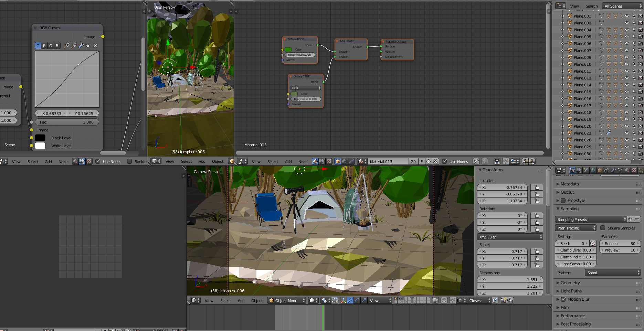Screen dimensions: 644x331
Task: Open the All Scenes outliner filter dropdown
Action: point(622,6)
